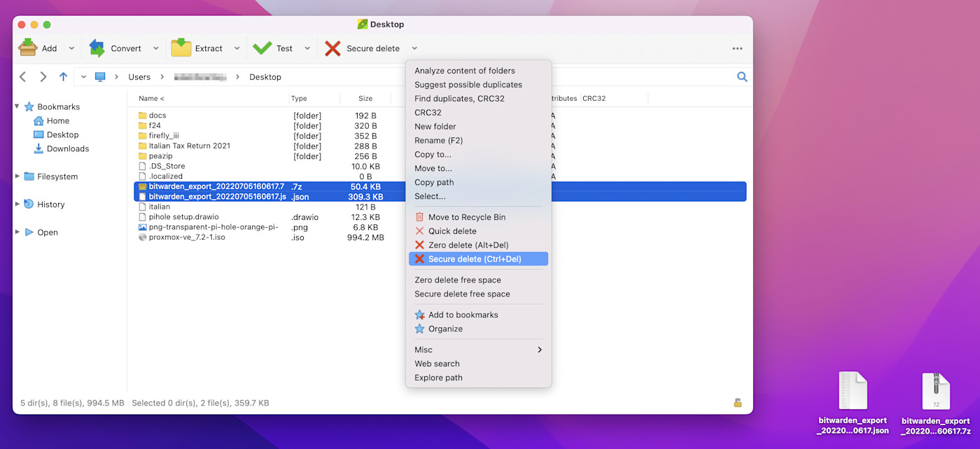Click the Extract toolbar icon
The height and width of the screenshot is (449, 980).
pyautogui.click(x=181, y=48)
